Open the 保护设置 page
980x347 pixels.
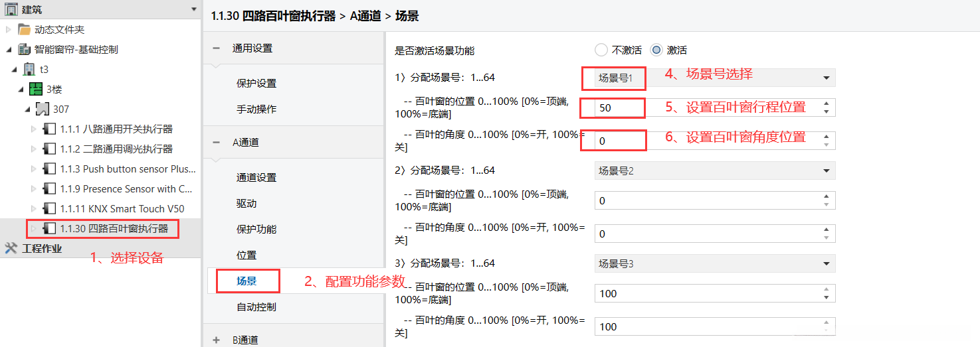[x=256, y=84]
